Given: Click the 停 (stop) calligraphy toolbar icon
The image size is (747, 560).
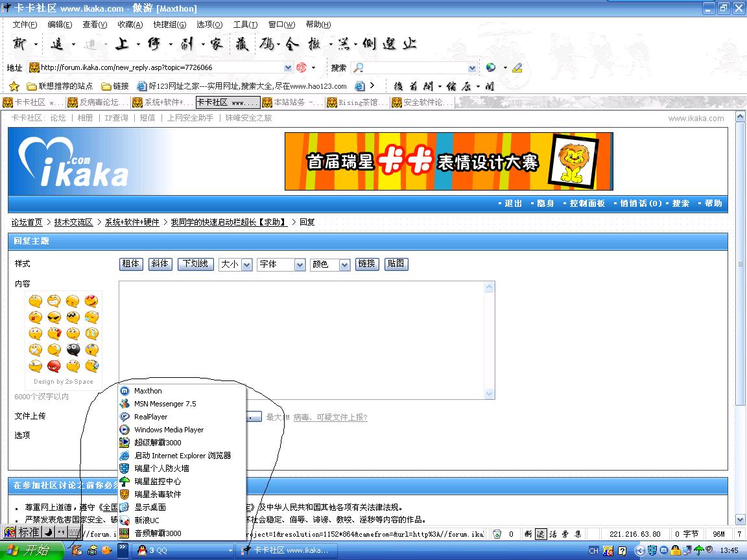Looking at the screenshot, I should pos(154,44).
